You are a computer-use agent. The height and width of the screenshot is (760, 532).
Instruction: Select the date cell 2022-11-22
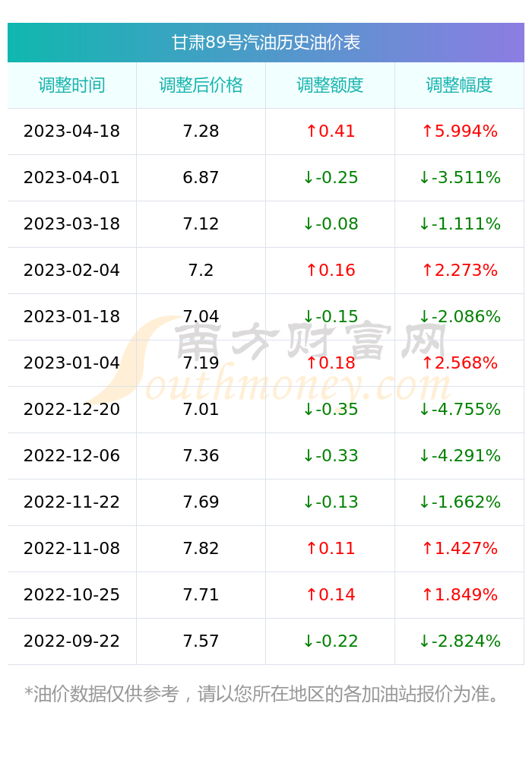click(x=71, y=502)
